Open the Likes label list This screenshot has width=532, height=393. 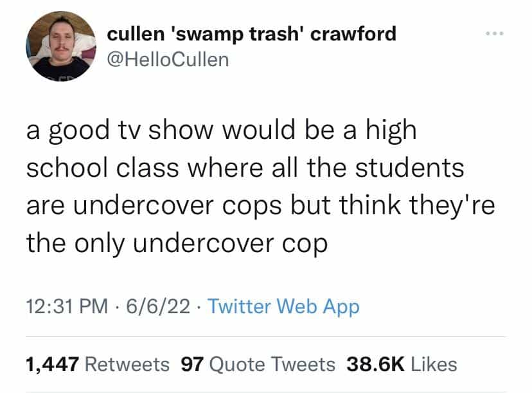click(x=434, y=365)
